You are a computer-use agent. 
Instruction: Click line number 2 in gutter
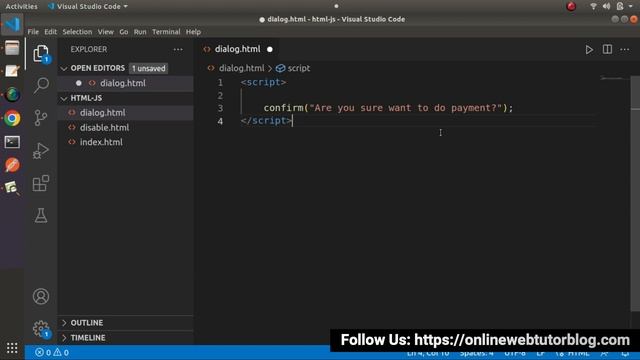(220, 96)
